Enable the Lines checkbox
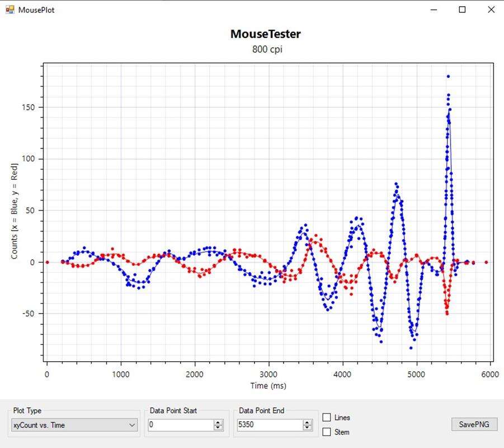Screen dimensions: 504x448 point(327,417)
